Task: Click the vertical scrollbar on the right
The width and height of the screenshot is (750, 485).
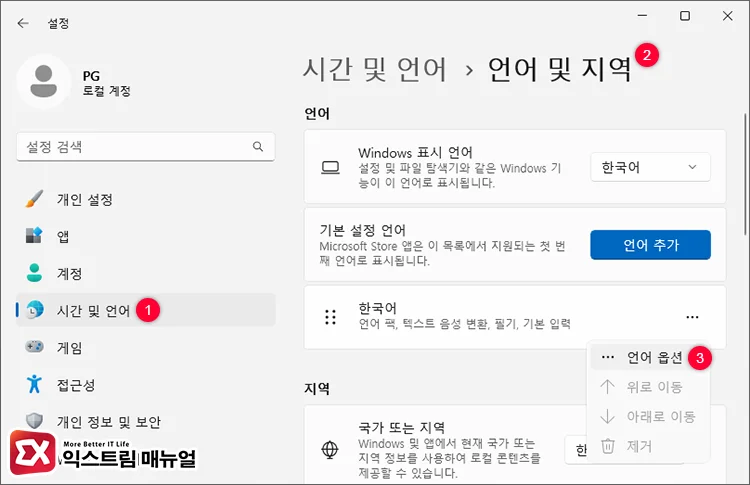Action: (x=745, y=174)
